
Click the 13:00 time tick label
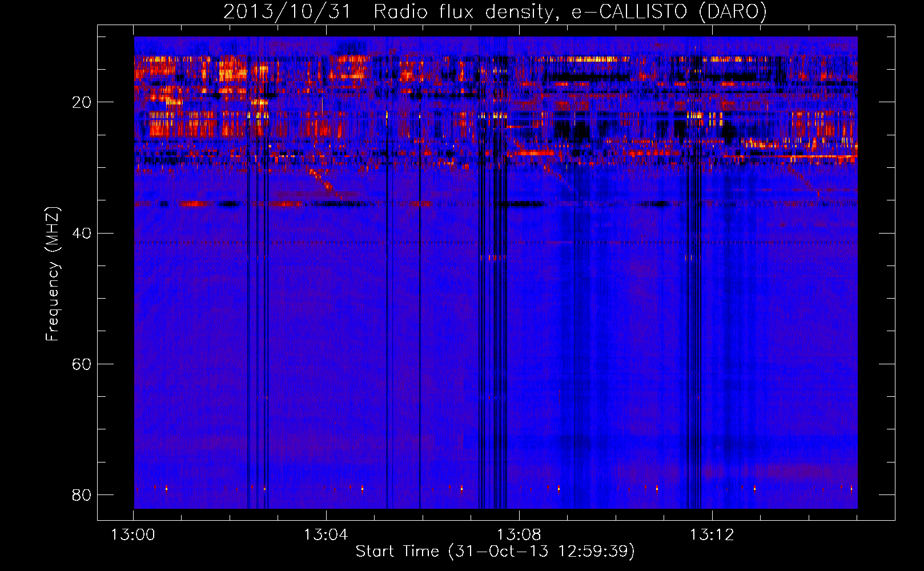click(133, 535)
